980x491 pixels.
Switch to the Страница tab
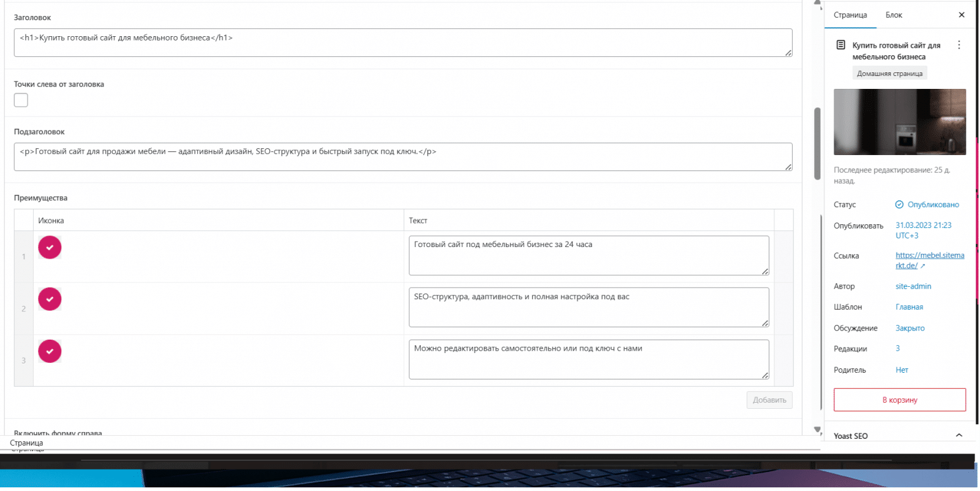coord(850,15)
